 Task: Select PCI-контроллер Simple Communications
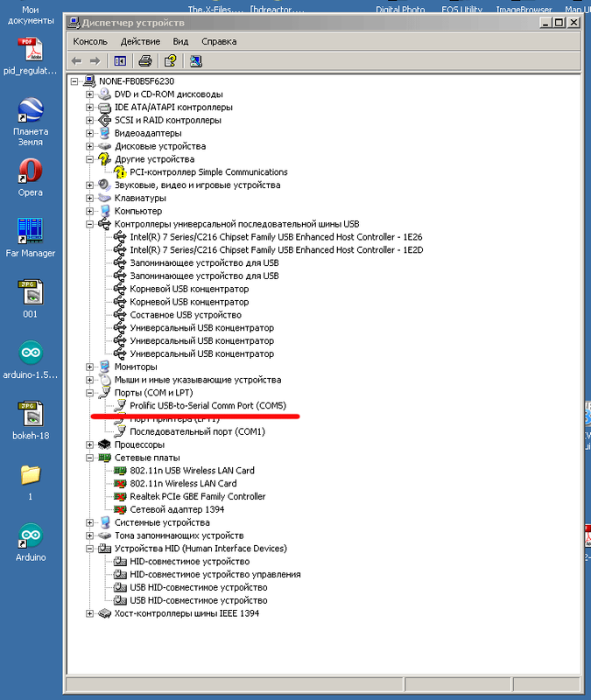pos(208,171)
